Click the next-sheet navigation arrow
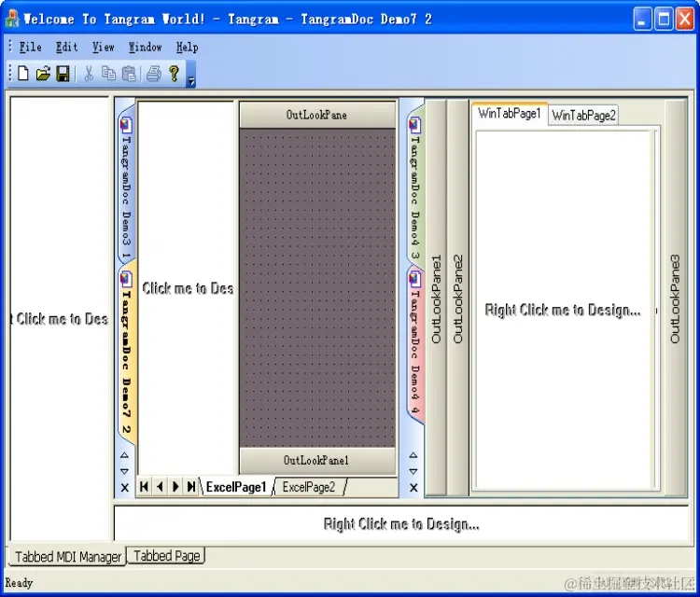Viewport: 700px width, 597px height. click(175, 486)
